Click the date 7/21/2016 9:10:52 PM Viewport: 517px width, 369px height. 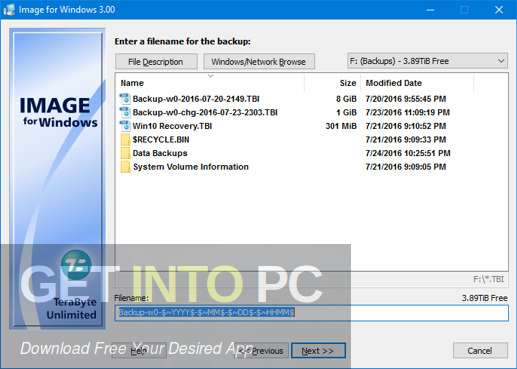[x=406, y=126]
